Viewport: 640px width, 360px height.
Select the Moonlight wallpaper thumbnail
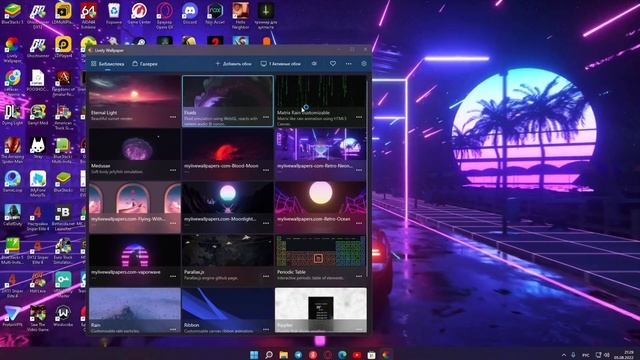[x=228, y=207]
